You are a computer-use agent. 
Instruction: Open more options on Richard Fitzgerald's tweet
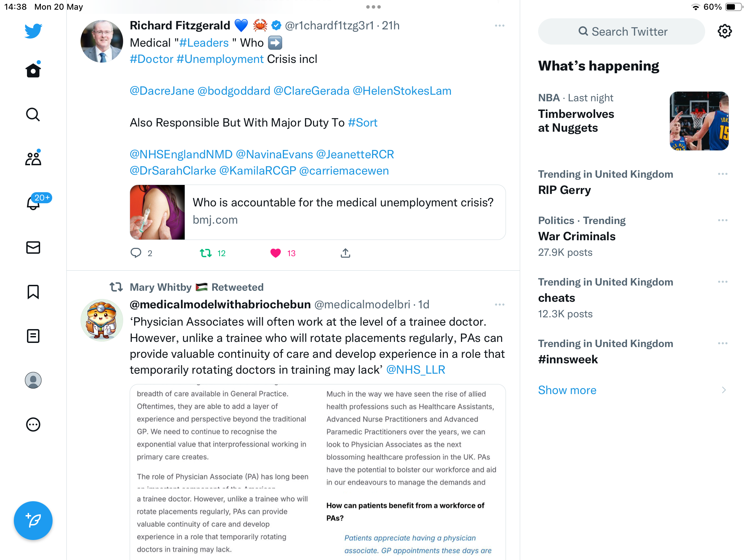pyautogui.click(x=500, y=26)
